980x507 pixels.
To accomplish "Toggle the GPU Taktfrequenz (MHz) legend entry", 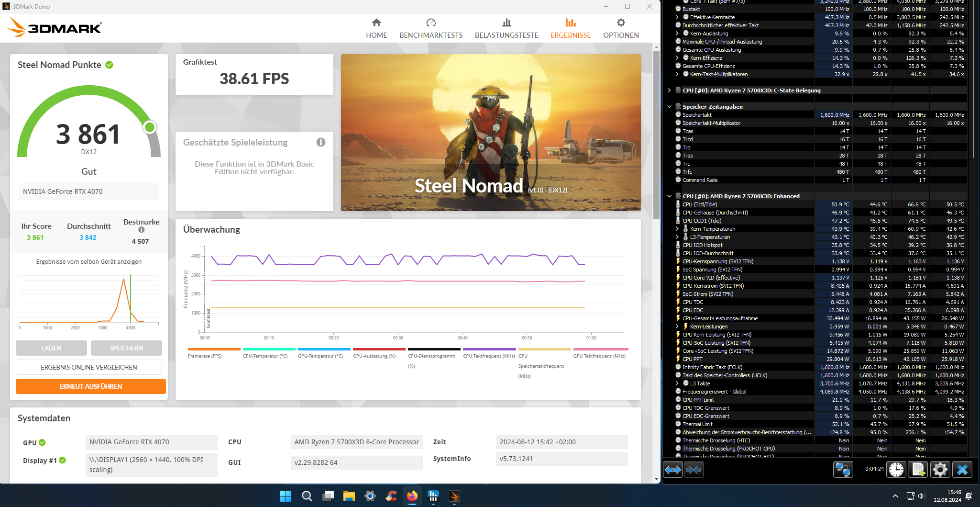I will 600,353.
